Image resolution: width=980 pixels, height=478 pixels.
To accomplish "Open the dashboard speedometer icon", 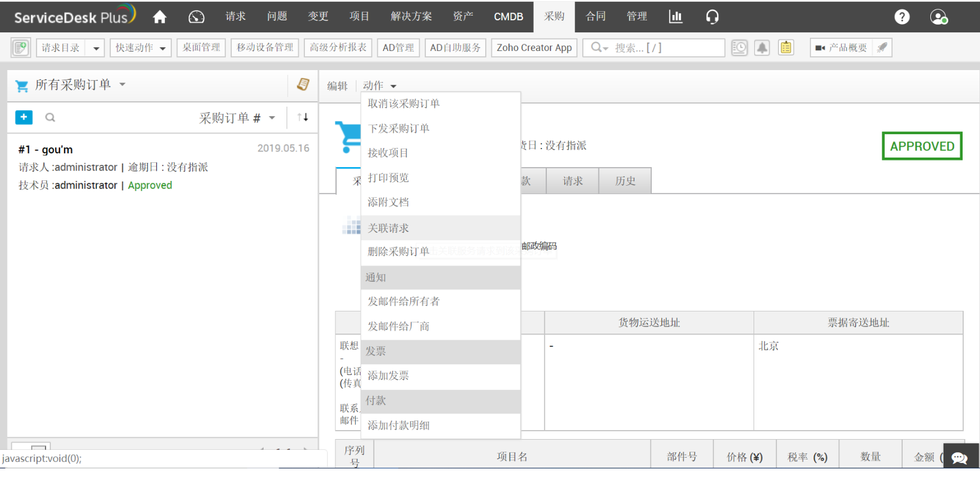I will [x=196, y=17].
